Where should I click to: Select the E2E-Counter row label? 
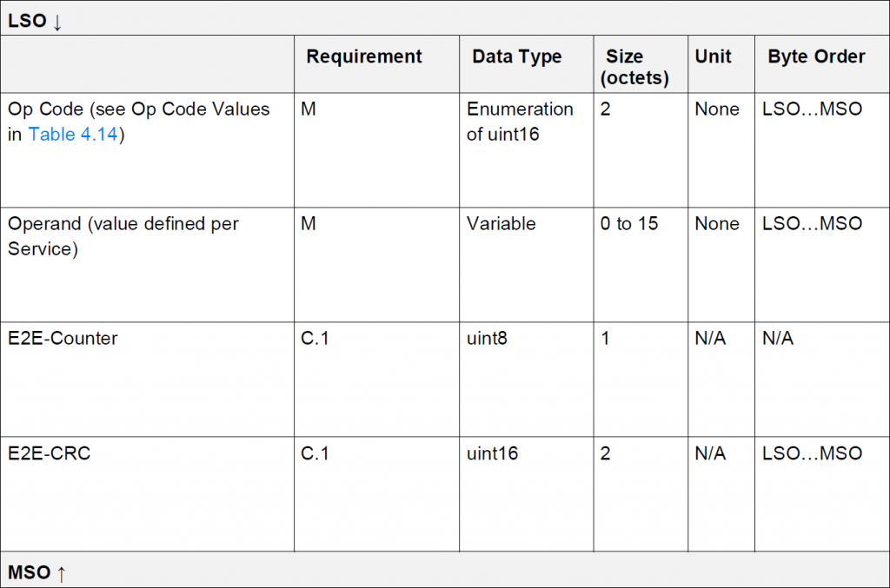point(63,339)
